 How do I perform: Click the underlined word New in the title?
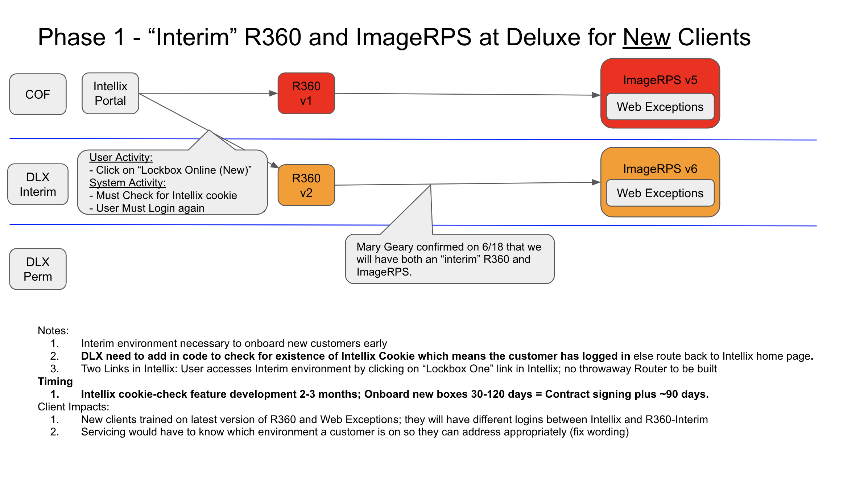point(646,37)
